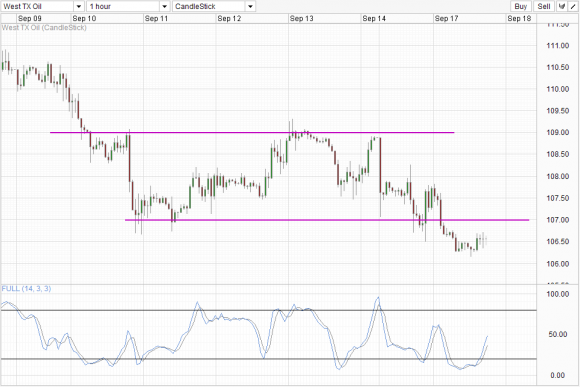Select the line drawing tool icon
Screen dimensions: 580x387
pyautogui.click(x=573, y=6)
